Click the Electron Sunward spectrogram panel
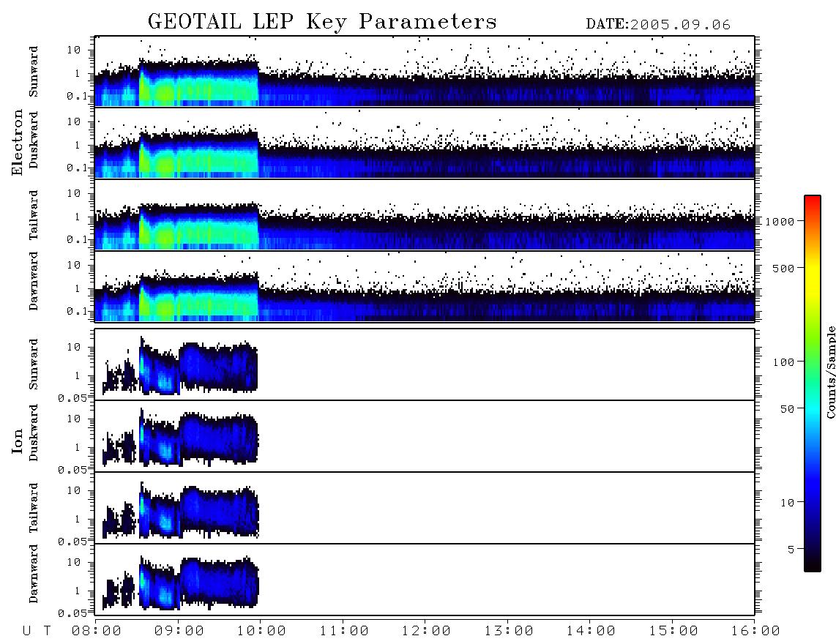The image size is (836, 644). point(425,71)
